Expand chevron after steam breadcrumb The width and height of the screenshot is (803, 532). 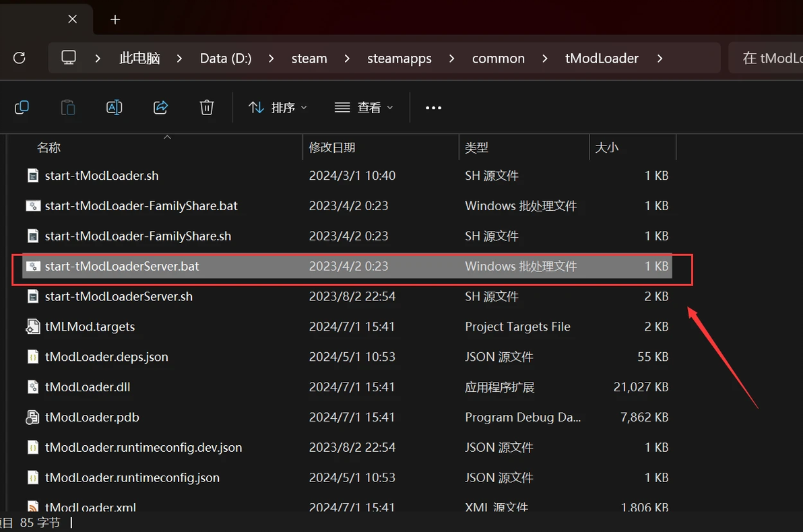click(x=347, y=59)
